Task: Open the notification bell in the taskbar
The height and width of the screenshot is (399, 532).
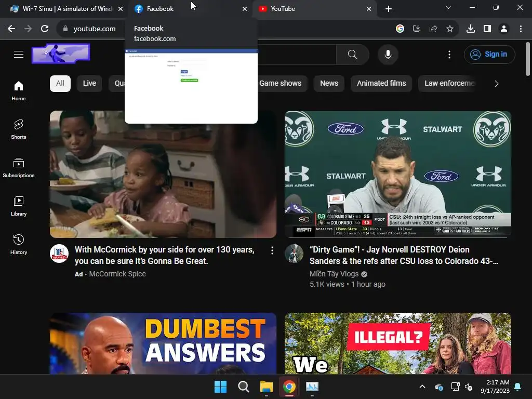Action: click(x=518, y=387)
